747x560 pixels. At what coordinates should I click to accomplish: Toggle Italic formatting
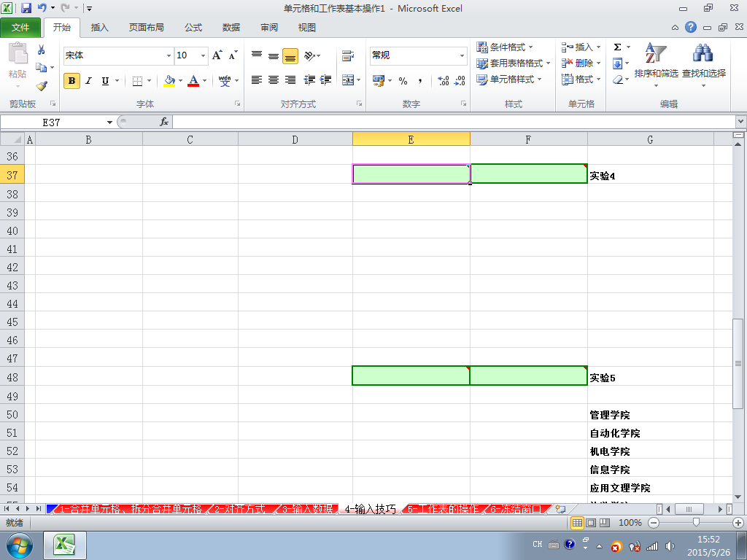click(x=88, y=80)
